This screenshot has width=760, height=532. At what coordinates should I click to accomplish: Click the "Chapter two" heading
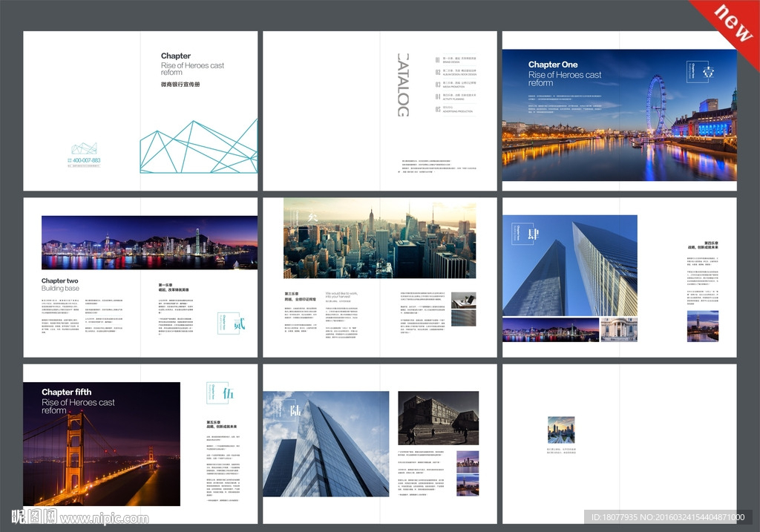click(59, 281)
